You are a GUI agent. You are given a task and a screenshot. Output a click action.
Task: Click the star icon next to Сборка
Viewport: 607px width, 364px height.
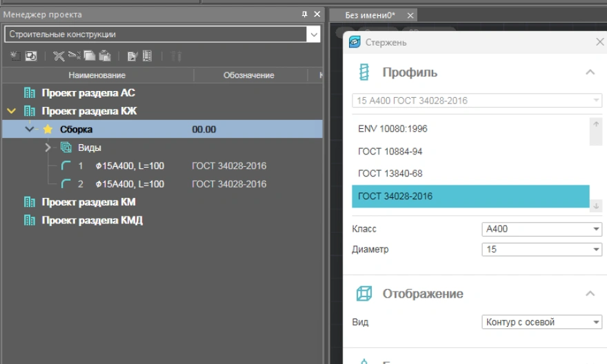coord(48,130)
